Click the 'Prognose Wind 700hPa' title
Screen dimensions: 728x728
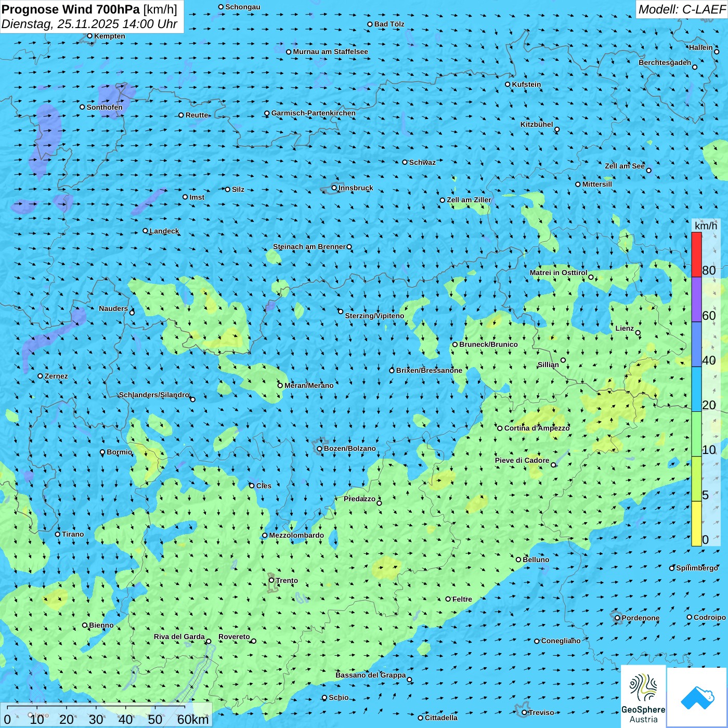pos(71,9)
